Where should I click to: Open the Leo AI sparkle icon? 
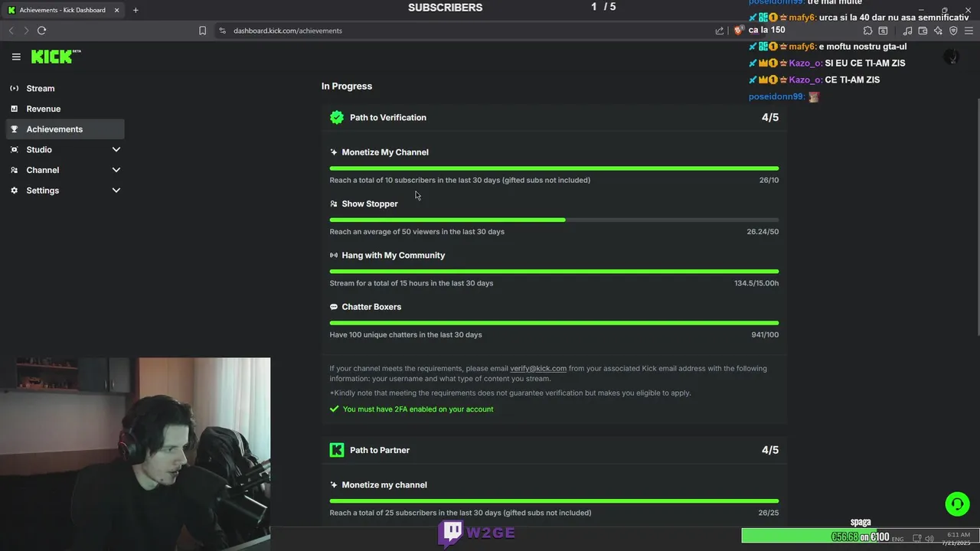click(938, 31)
